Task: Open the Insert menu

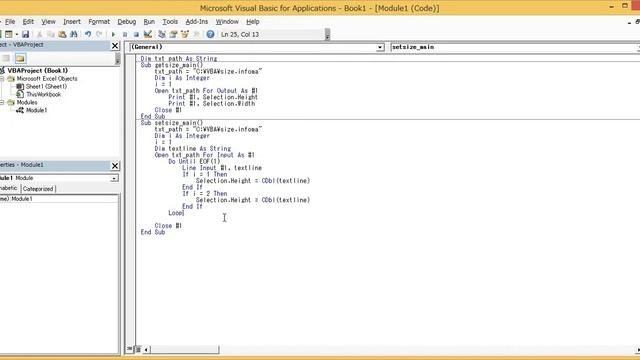Action: point(72,22)
